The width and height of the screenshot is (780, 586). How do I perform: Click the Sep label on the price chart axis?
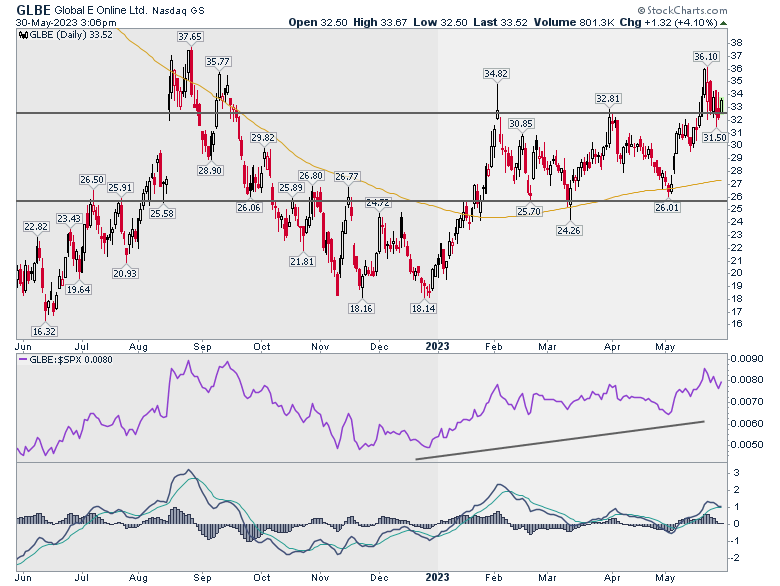pos(202,347)
